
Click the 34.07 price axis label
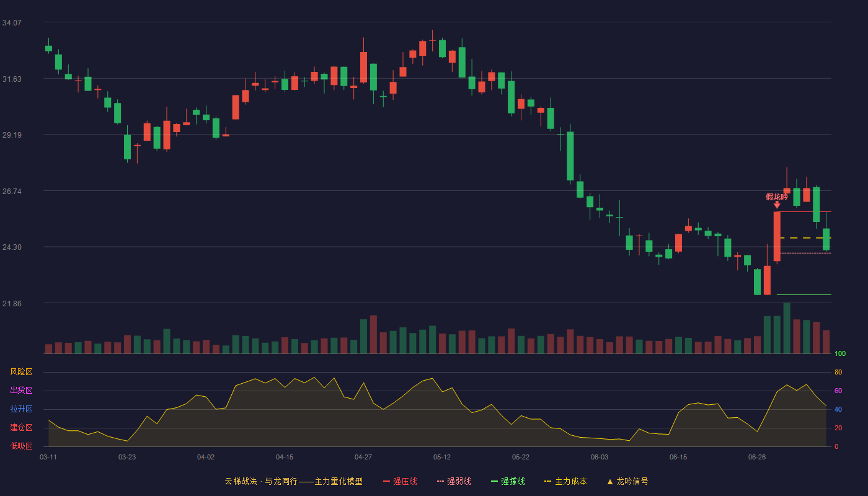click(x=12, y=23)
